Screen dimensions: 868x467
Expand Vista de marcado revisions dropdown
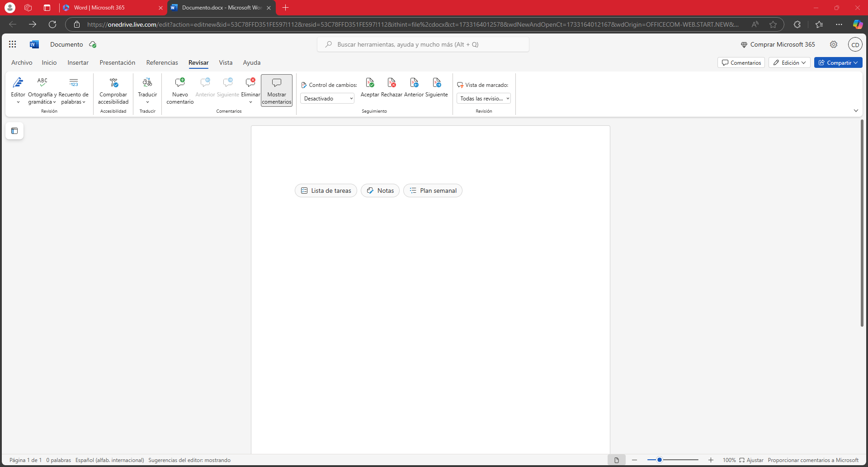[483, 99]
